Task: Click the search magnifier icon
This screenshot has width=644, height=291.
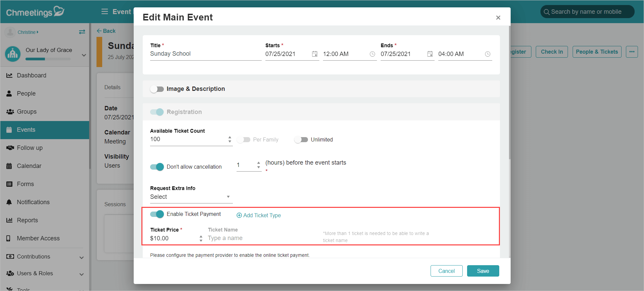Action: 546,12
